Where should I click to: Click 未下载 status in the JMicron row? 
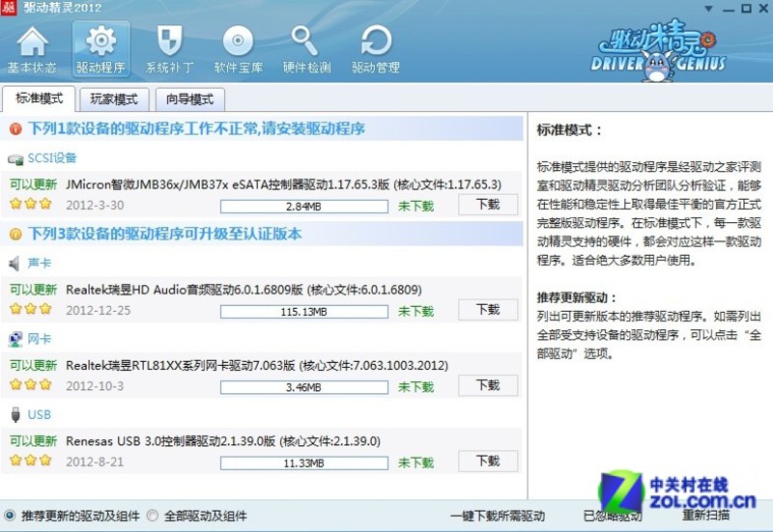(416, 207)
